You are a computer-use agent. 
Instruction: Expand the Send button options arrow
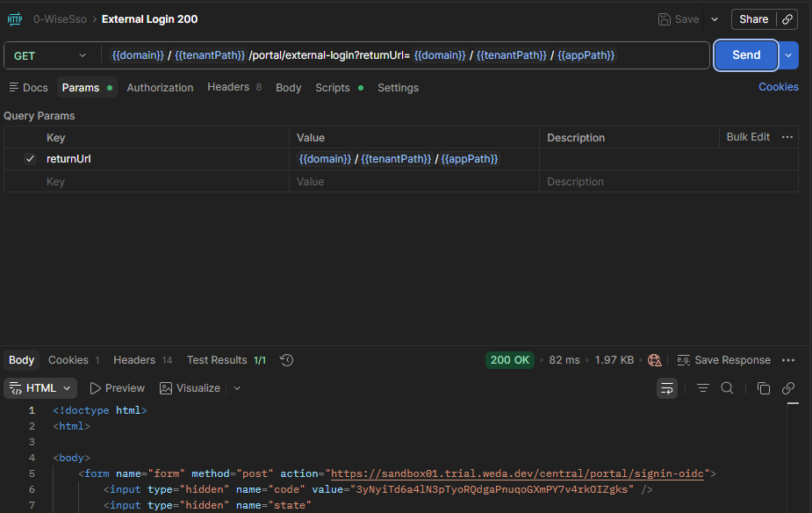click(788, 55)
